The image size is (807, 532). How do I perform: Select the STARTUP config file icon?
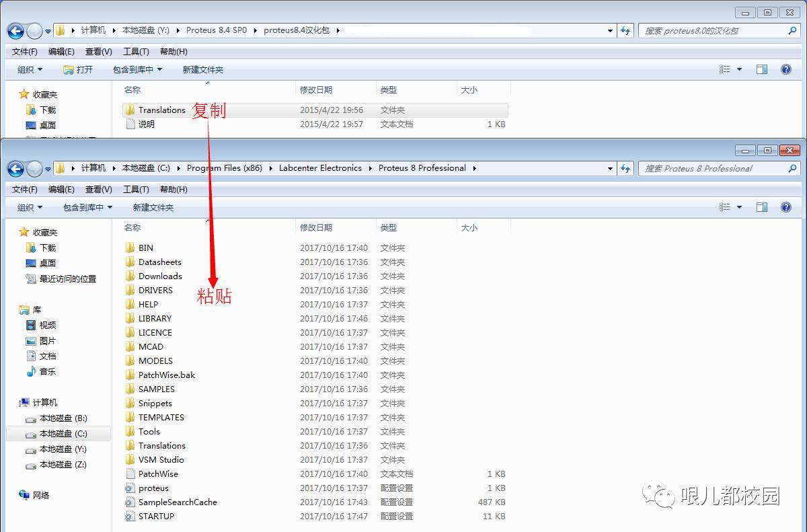point(130,516)
